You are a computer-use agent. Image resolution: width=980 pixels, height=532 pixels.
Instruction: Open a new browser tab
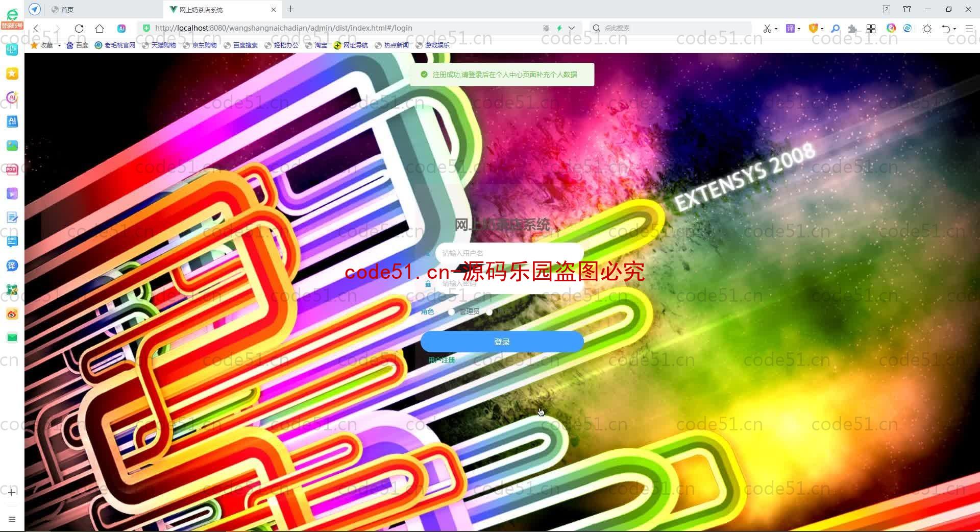point(290,9)
